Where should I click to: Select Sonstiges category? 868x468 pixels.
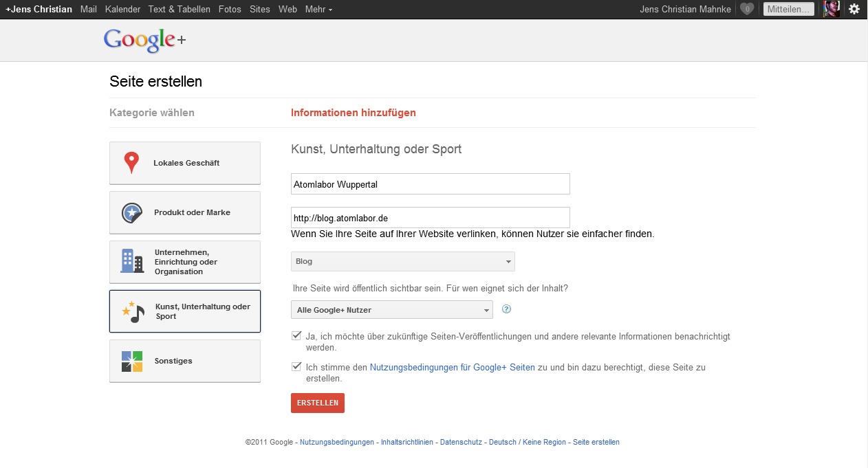tap(185, 361)
